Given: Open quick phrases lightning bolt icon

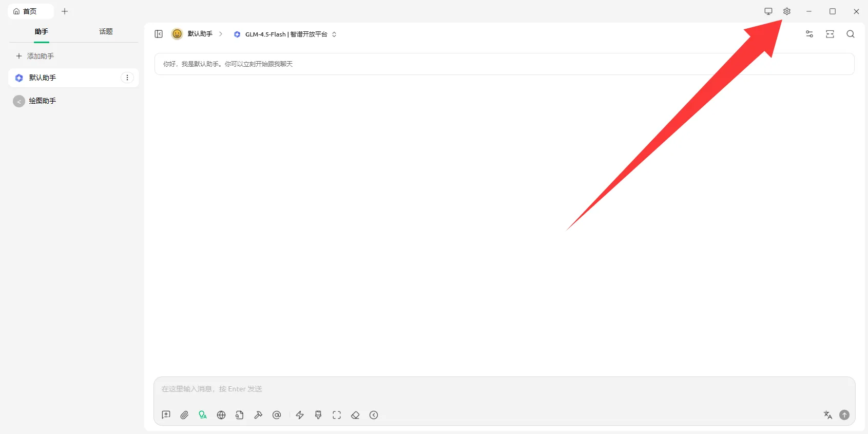Looking at the screenshot, I should point(300,415).
